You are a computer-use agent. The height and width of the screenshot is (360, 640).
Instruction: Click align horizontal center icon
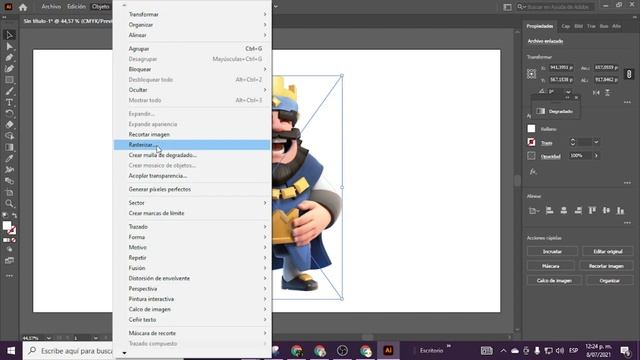(x=564, y=211)
